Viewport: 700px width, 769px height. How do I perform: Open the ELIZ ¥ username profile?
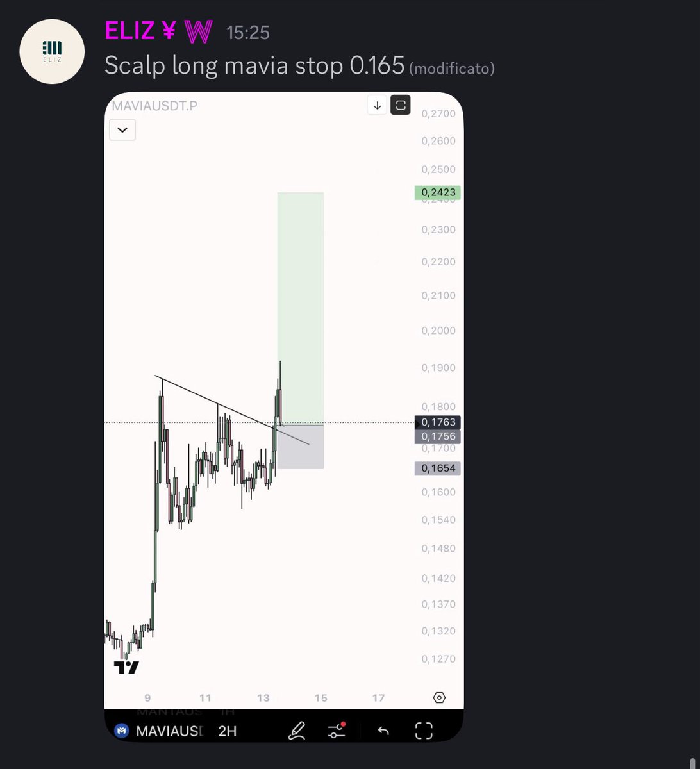pyautogui.click(x=140, y=31)
